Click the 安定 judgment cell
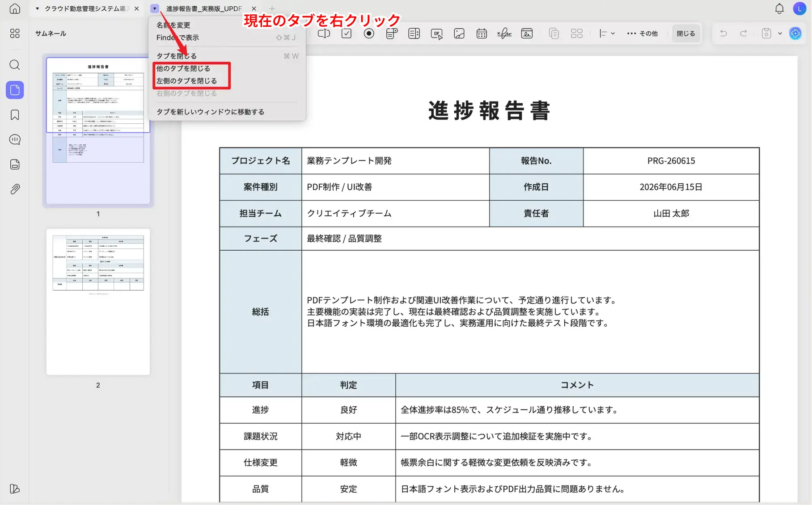The image size is (812, 505). 348,489
